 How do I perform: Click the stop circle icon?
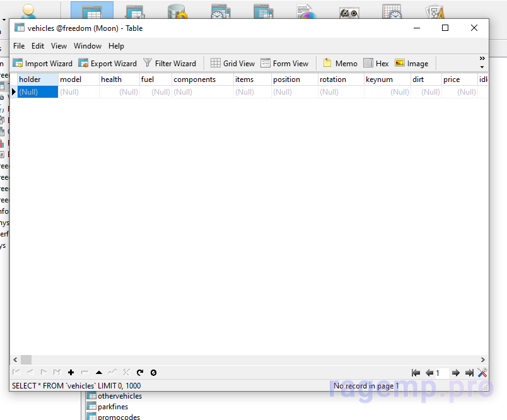(153, 373)
